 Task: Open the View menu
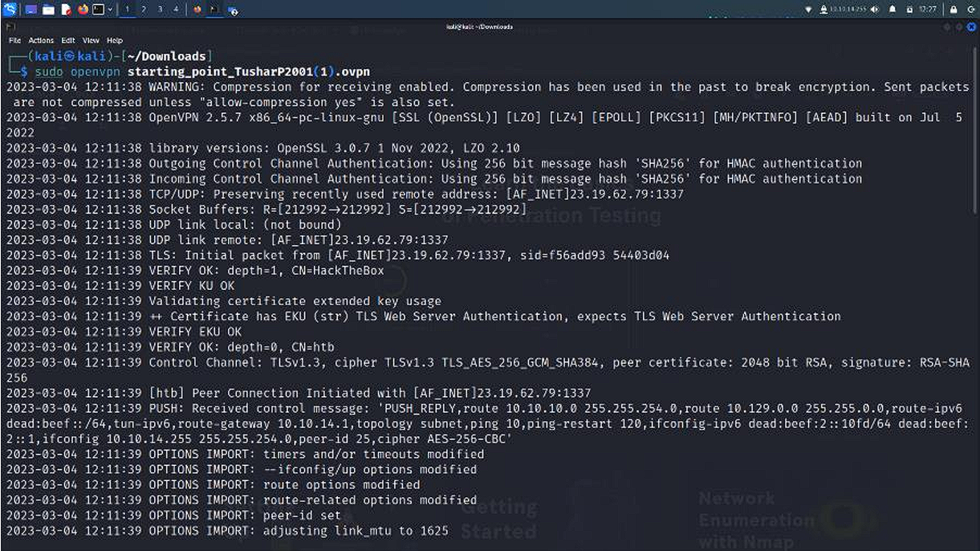click(x=91, y=40)
